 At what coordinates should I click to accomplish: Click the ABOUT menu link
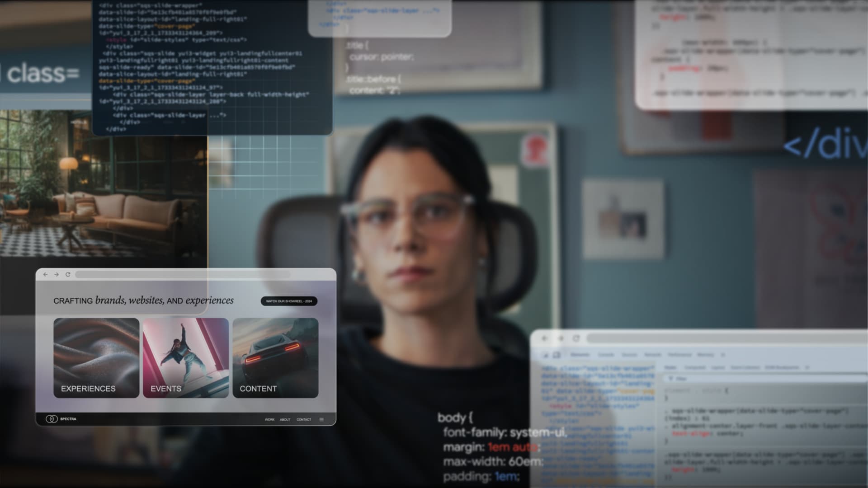[x=285, y=419]
